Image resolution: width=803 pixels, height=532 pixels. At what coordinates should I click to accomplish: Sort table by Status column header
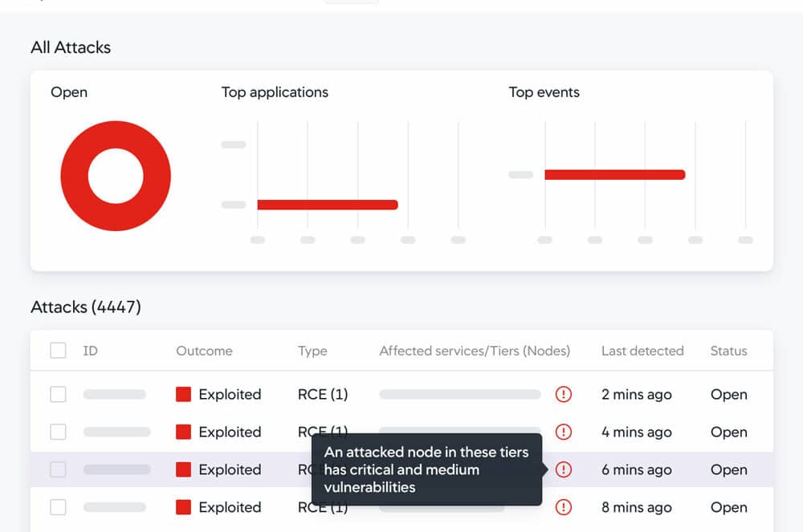pyautogui.click(x=728, y=351)
